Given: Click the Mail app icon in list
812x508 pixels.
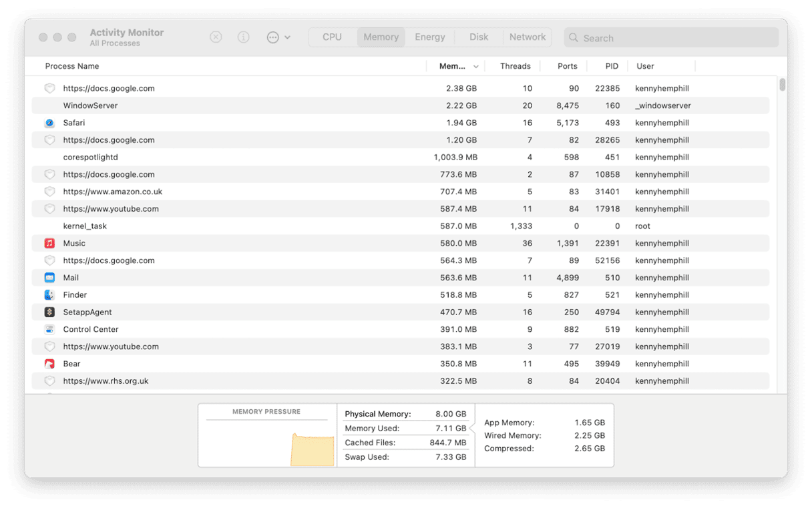Looking at the screenshot, I should coord(49,278).
